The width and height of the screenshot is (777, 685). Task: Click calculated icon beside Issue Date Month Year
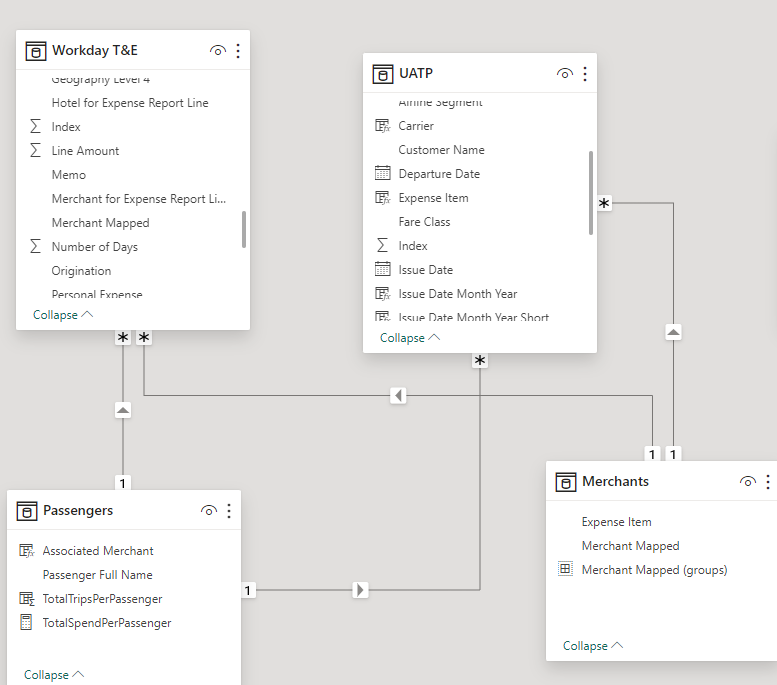(383, 293)
